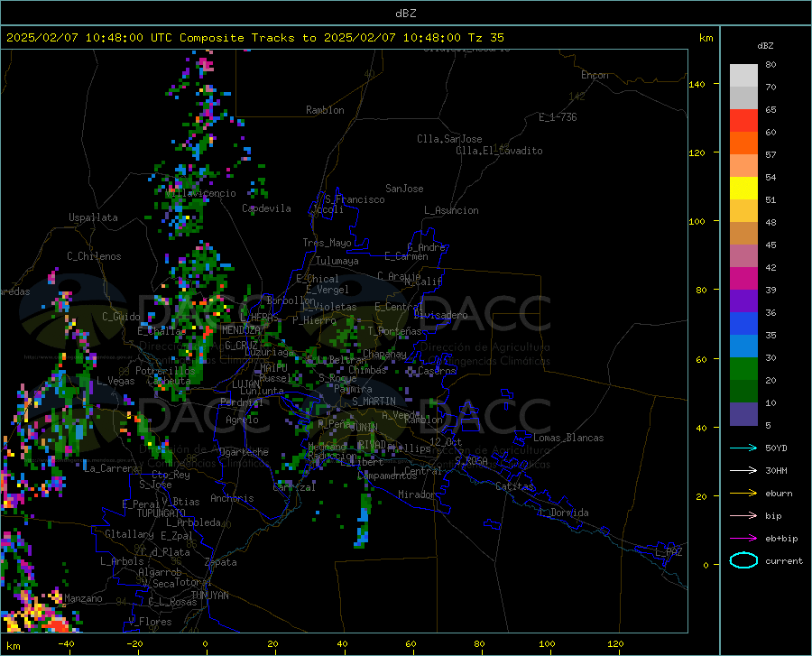
Task: Click the L_PAZ map label
Action: tap(669, 552)
